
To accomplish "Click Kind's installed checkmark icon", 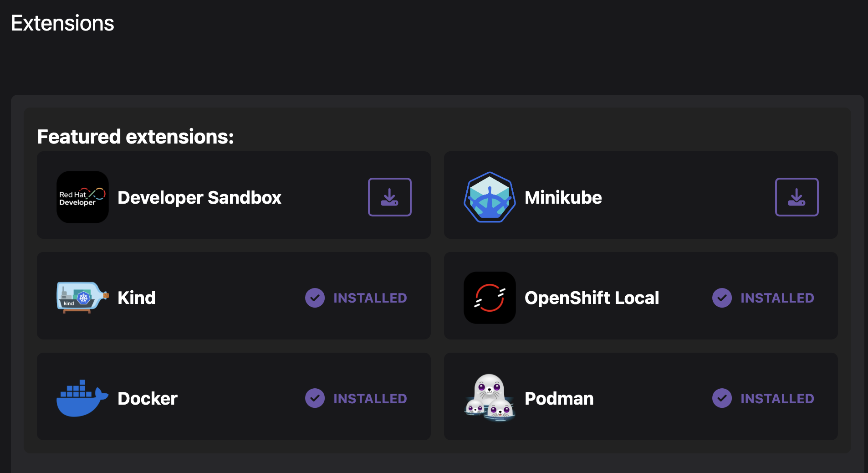I will coord(315,298).
